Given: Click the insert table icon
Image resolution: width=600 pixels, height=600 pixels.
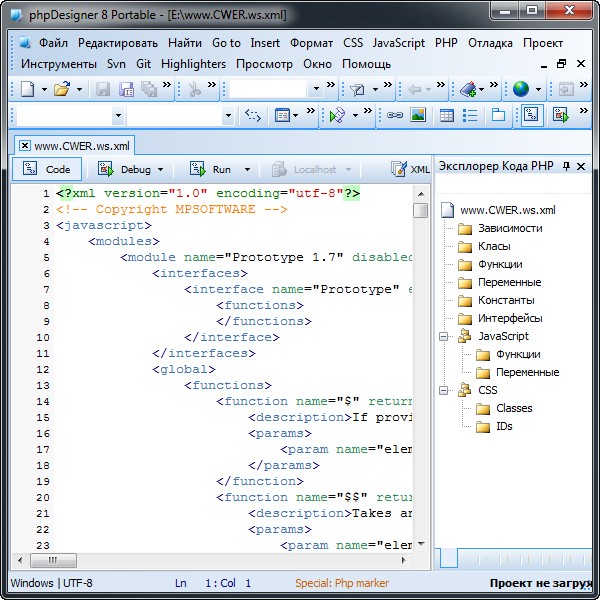Looking at the screenshot, I should [447, 116].
